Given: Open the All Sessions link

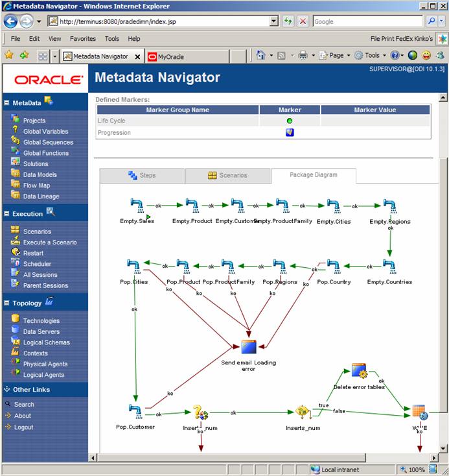Looking at the screenshot, I should tap(40, 275).
